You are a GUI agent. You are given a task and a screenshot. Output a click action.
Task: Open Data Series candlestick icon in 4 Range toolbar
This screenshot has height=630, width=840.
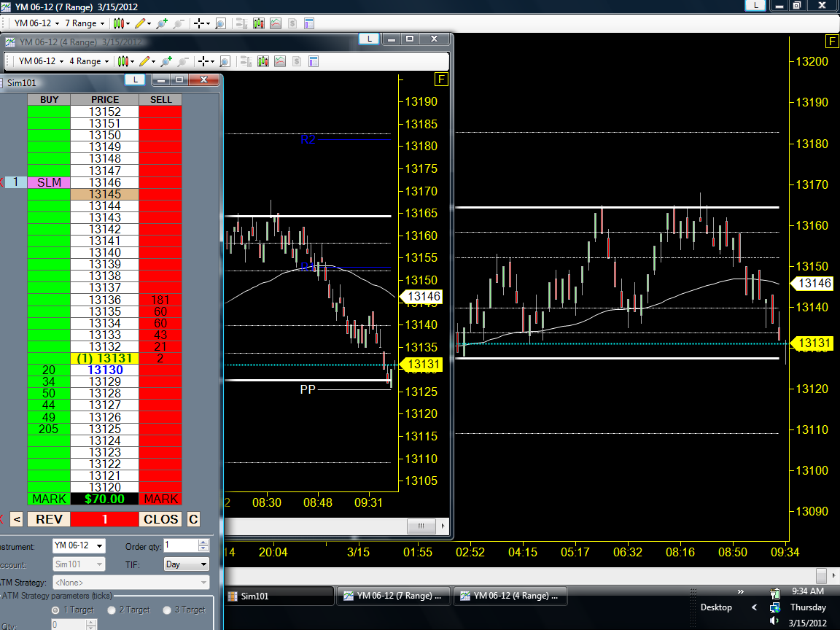pos(263,61)
